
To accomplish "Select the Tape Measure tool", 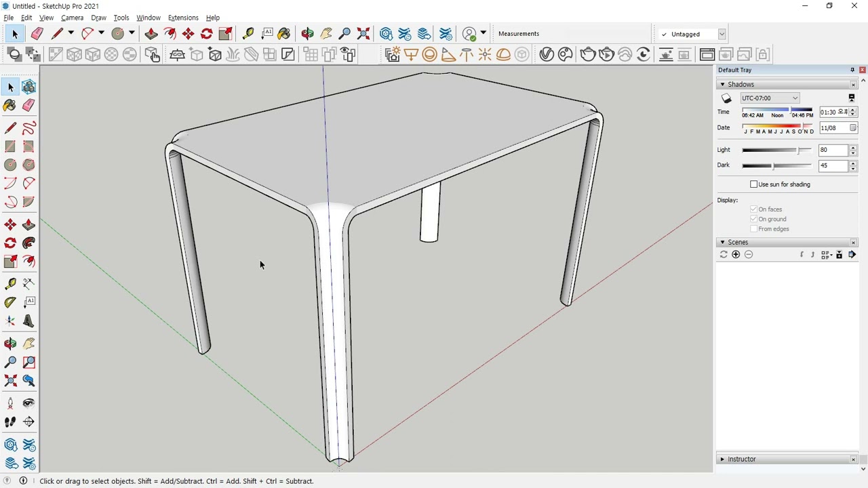I will pyautogui.click(x=10, y=284).
